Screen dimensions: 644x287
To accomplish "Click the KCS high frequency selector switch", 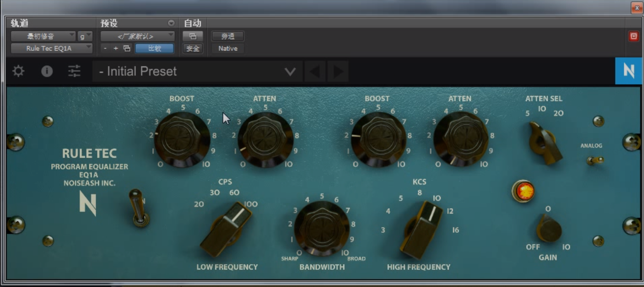I will pyautogui.click(x=421, y=230).
